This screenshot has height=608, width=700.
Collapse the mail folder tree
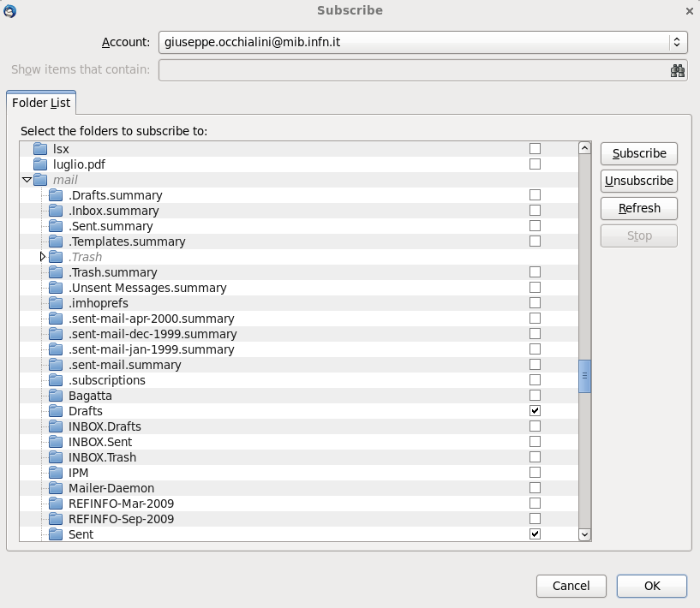(27, 180)
